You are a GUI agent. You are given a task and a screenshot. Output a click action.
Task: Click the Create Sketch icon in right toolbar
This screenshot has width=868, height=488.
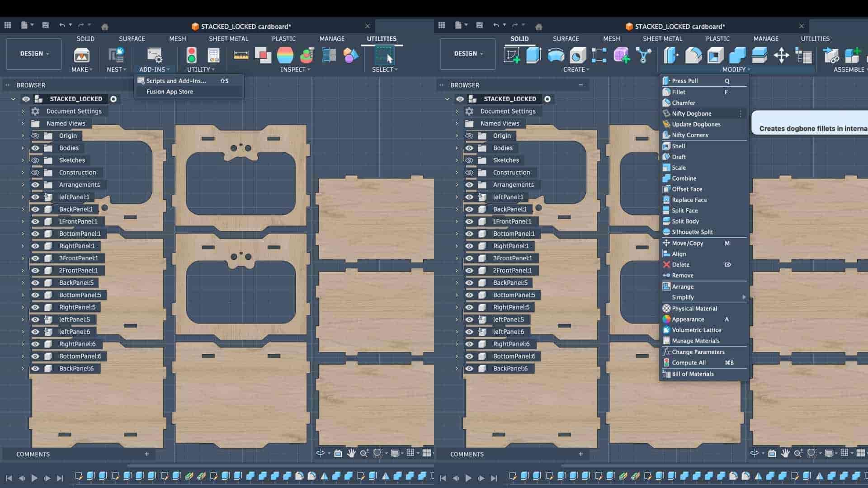click(x=512, y=56)
